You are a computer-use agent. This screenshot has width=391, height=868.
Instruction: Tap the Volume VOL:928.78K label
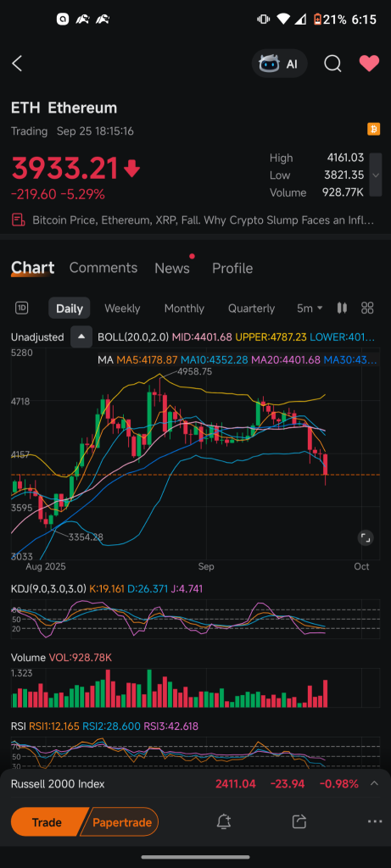click(61, 658)
